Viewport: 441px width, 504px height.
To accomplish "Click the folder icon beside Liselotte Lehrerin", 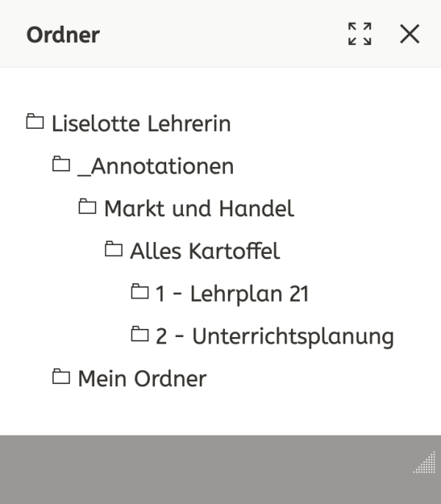I will point(35,121).
